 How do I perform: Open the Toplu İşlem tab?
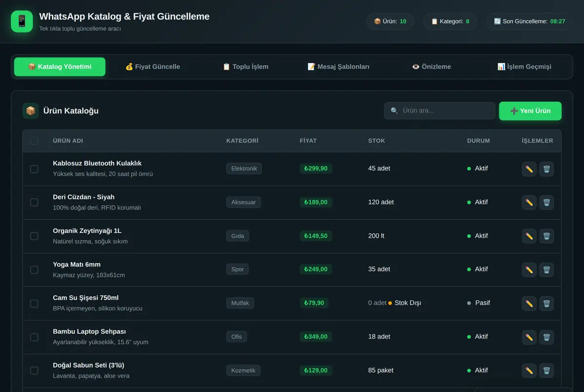coord(245,67)
